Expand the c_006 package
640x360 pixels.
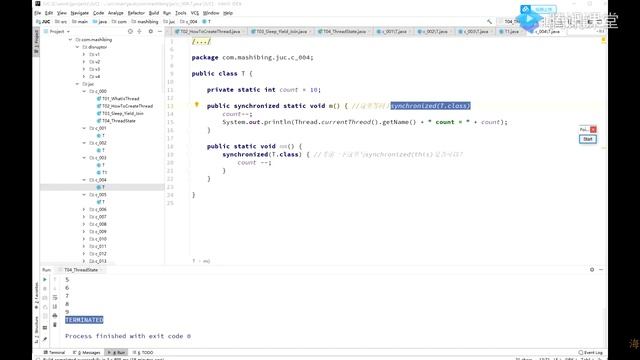pos(84,209)
